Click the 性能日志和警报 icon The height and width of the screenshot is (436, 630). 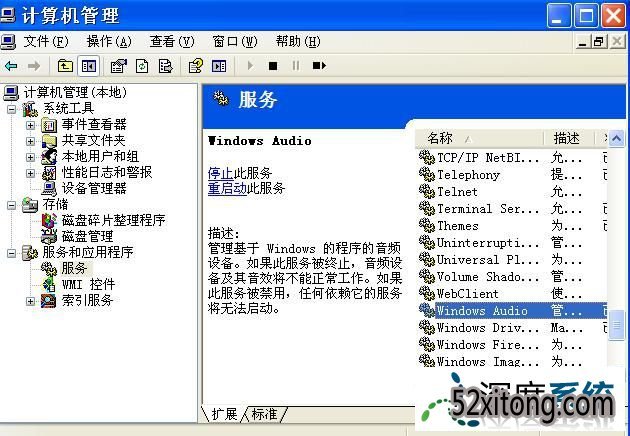(49, 173)
